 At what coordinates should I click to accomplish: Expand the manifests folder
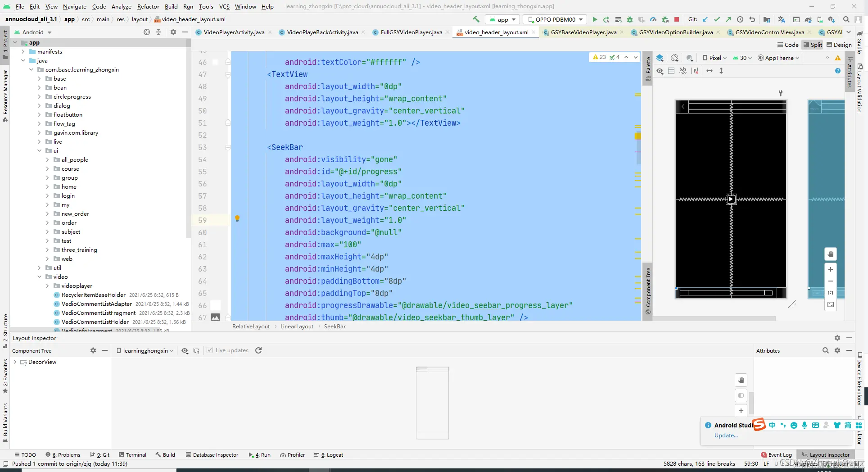pyautogui.click(x=23, y=52)
